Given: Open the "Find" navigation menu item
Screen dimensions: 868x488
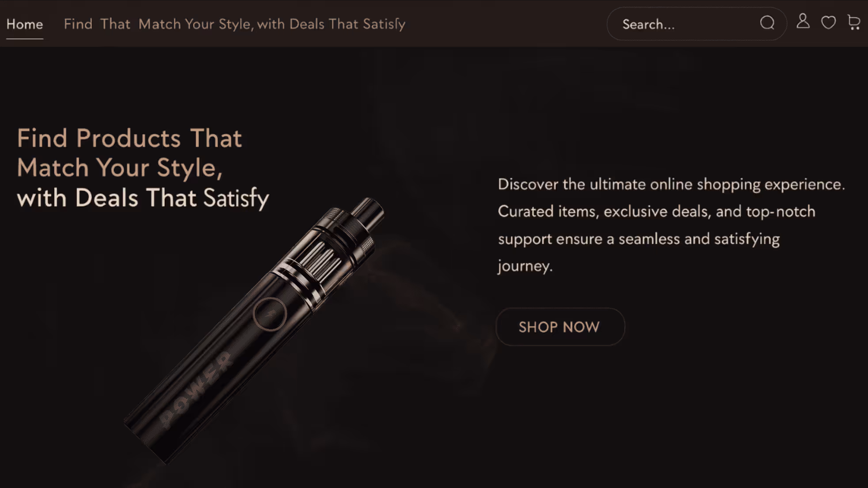Looking at the screenshot, I should (78, 24).
